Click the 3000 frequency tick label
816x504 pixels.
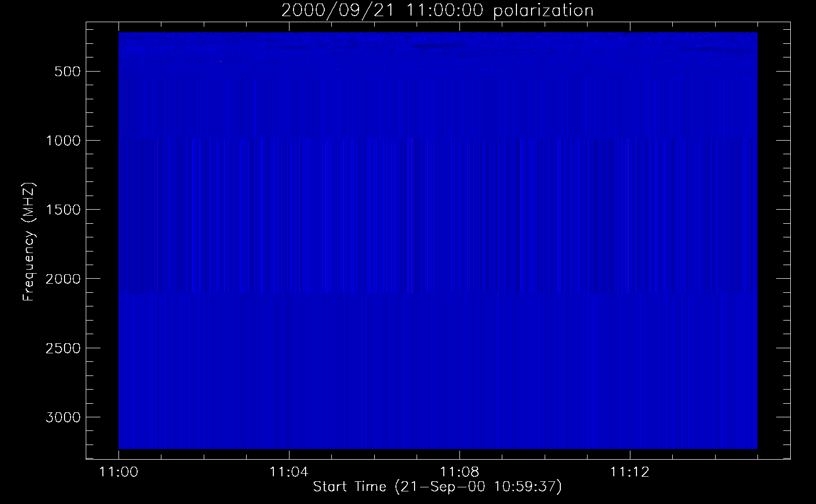point(63,417)
